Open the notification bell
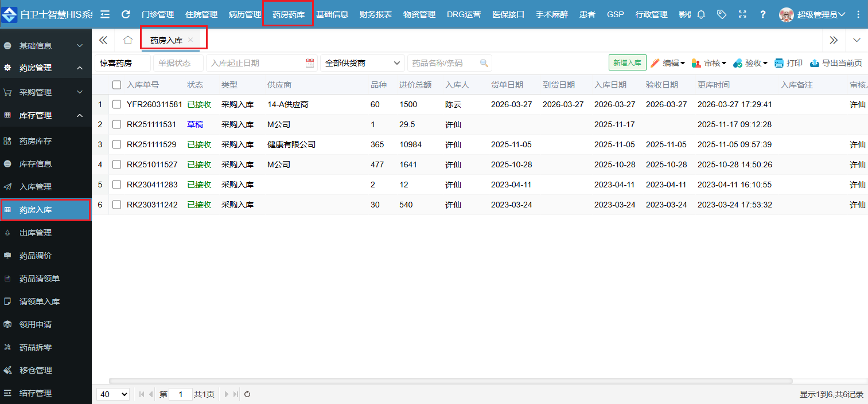 pos(701,14)
